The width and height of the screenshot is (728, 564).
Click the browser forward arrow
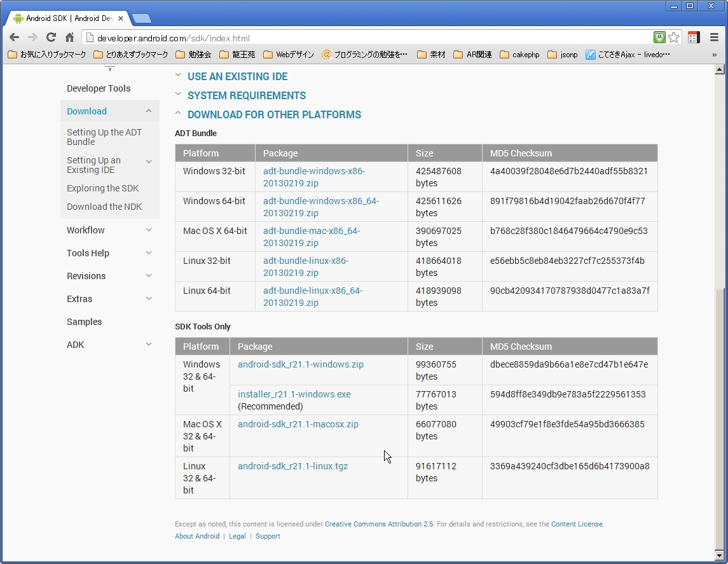click(32, 38)
